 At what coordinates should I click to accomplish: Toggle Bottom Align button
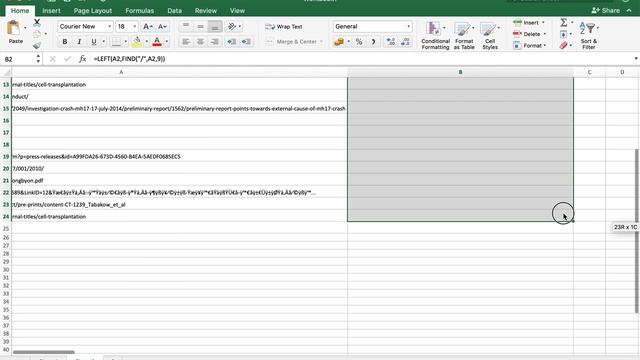(215, 27)
